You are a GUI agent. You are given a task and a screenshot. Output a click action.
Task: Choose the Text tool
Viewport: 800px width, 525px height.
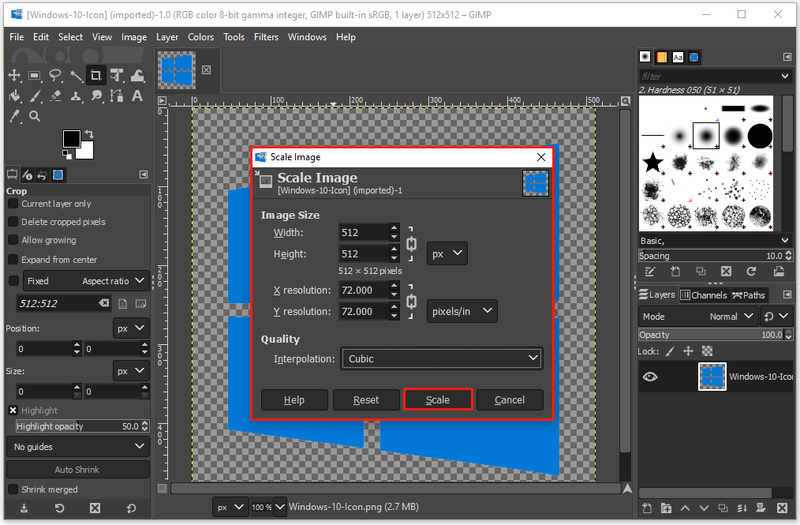click(x=137, y=96)
